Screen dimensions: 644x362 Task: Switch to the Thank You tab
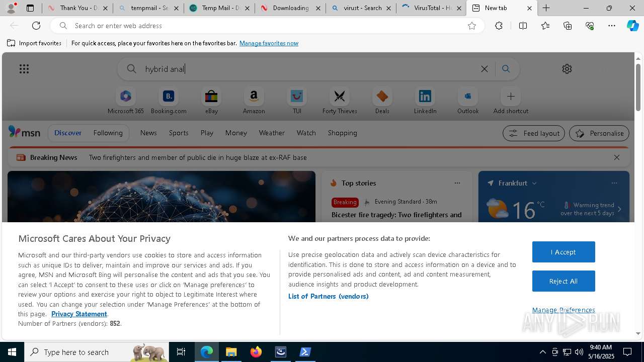[77, 8]
